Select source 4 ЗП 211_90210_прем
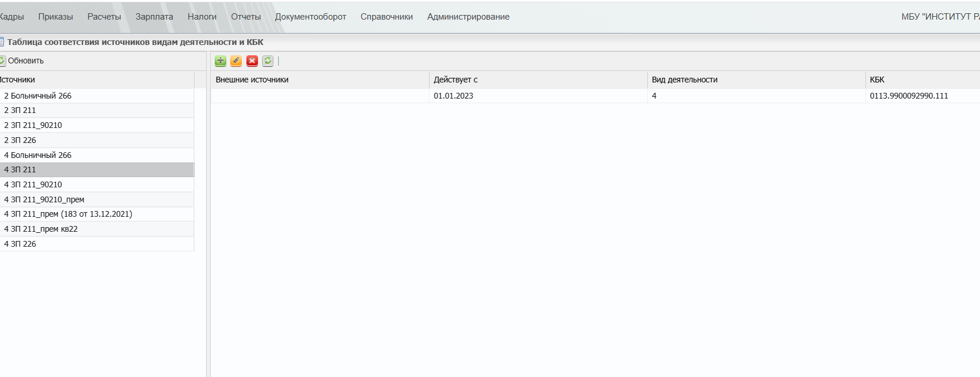This screenshot has height=377, width=980. point(97,199)
